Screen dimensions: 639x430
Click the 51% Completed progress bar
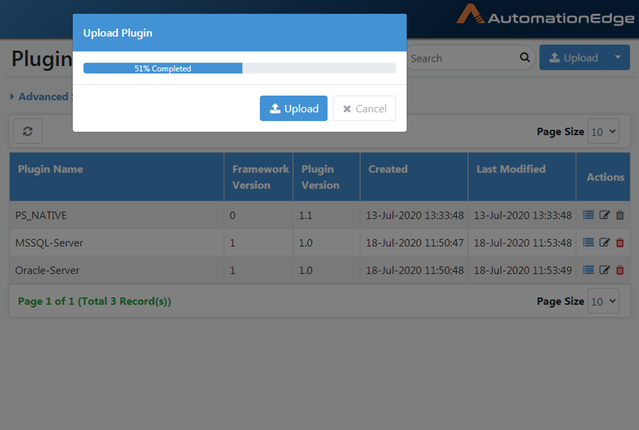pyautogui.click(x=239, y=68)
